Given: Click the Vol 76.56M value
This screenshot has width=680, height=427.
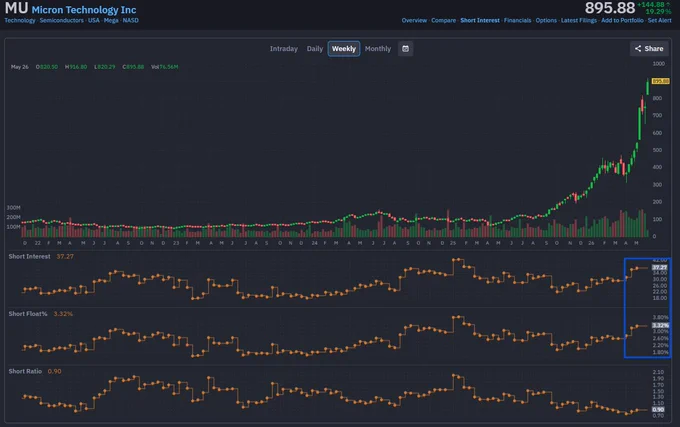Looking at the screenshot, I should click(x=164, y=67).
